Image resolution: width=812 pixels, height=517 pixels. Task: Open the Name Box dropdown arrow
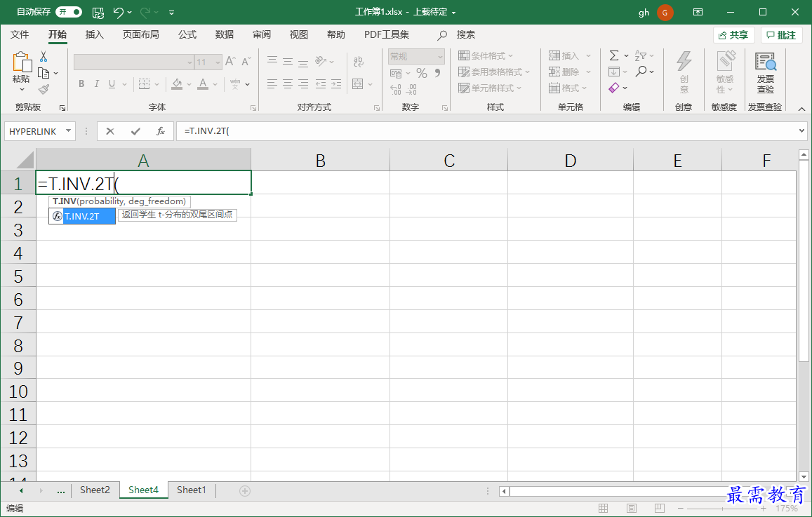pos(68,131)
